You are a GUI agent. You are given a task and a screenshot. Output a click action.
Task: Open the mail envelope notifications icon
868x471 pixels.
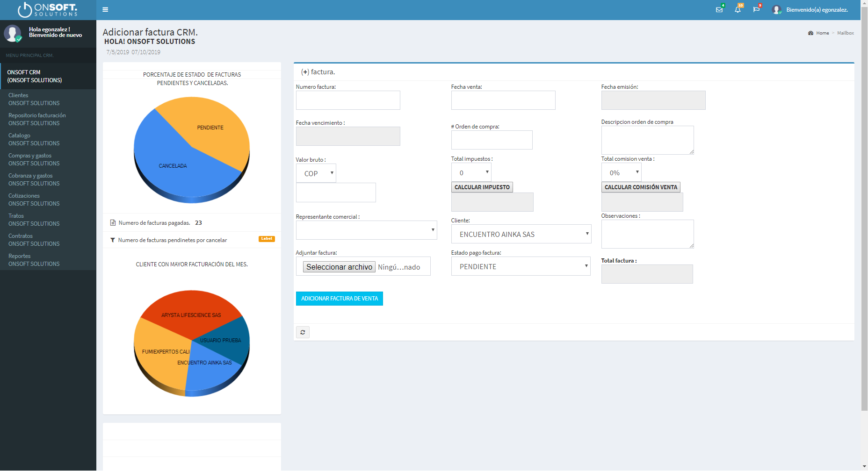tap(719, 10)
